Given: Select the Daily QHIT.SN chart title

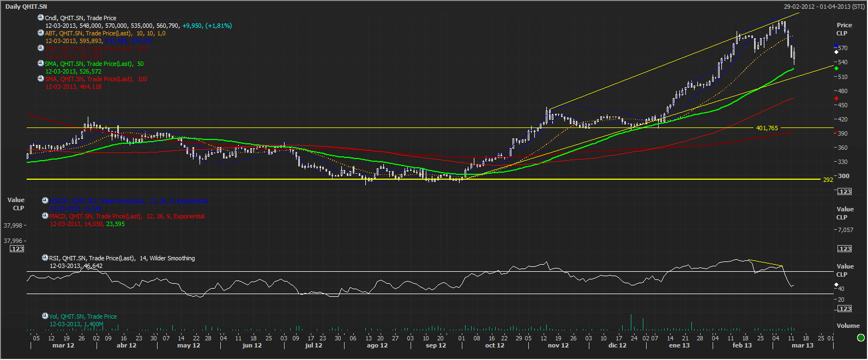Looking at the screenshot, I should point(26,7).
